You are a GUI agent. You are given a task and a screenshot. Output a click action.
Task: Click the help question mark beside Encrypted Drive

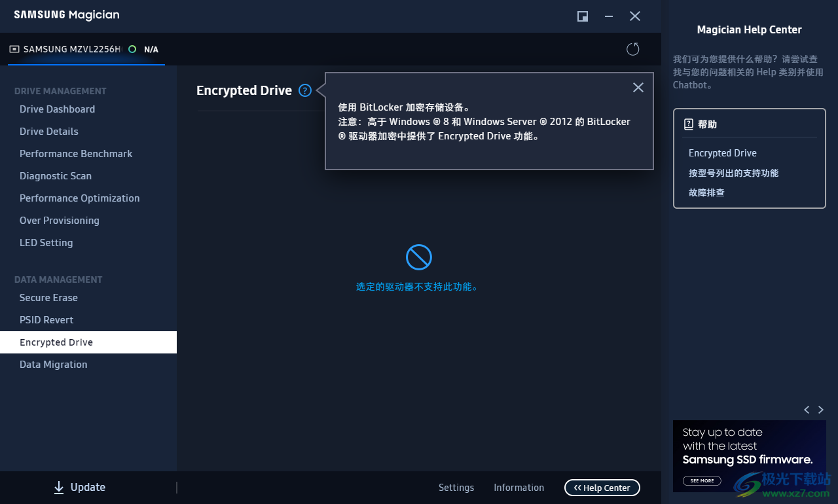coord(305,91)
